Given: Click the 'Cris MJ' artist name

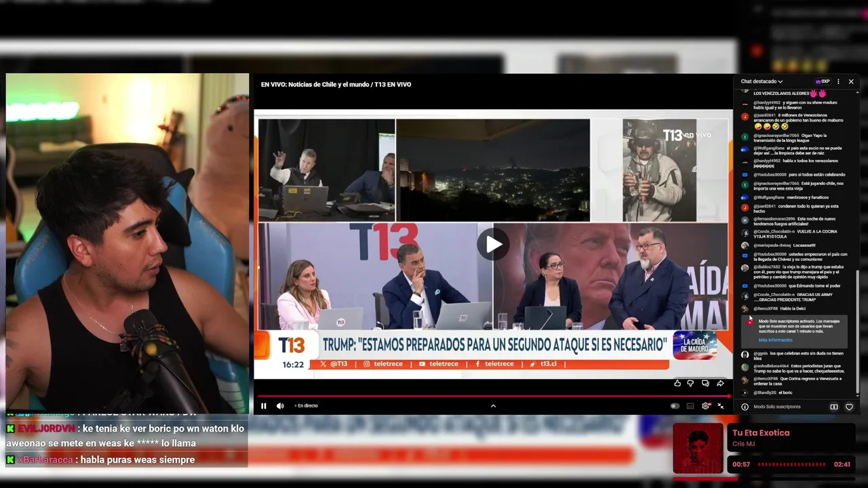Looking at the screenshot, I should point(743,444).
